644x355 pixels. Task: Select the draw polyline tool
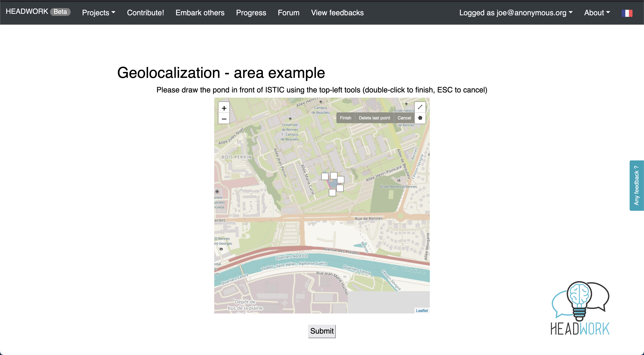click(420, 107)
